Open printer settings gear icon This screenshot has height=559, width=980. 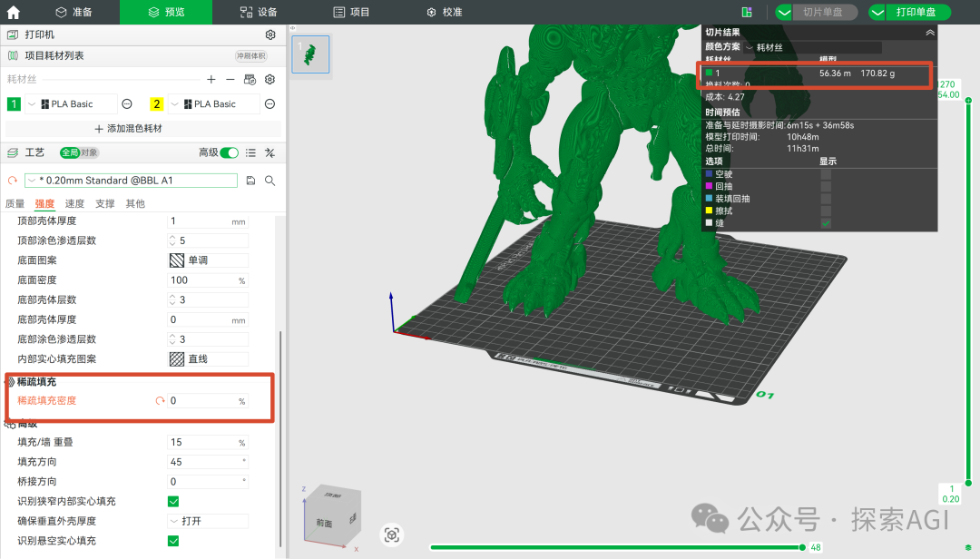(269, 34)
